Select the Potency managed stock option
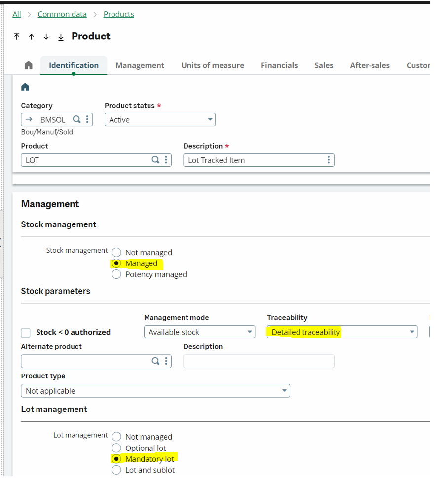Viewport: 448px width, 486px height. click(116, 274)
